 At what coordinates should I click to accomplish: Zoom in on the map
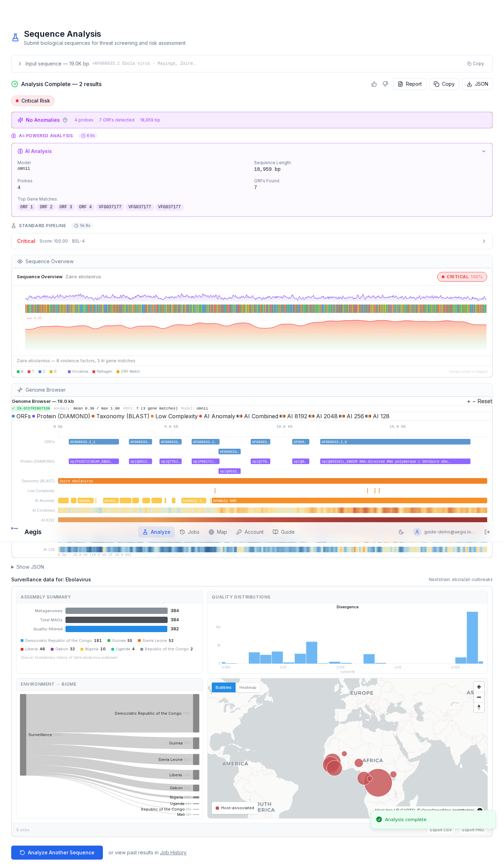coord(479,687)
